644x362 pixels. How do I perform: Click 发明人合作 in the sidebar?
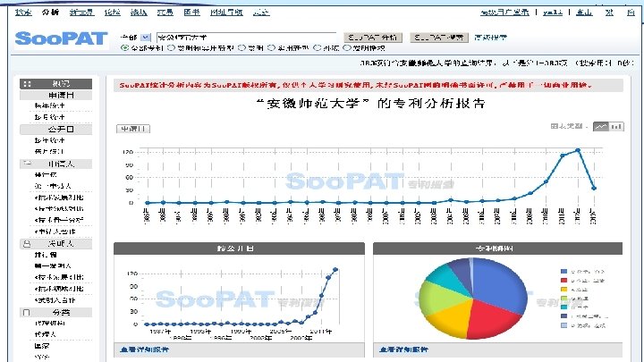click(55, 300)
